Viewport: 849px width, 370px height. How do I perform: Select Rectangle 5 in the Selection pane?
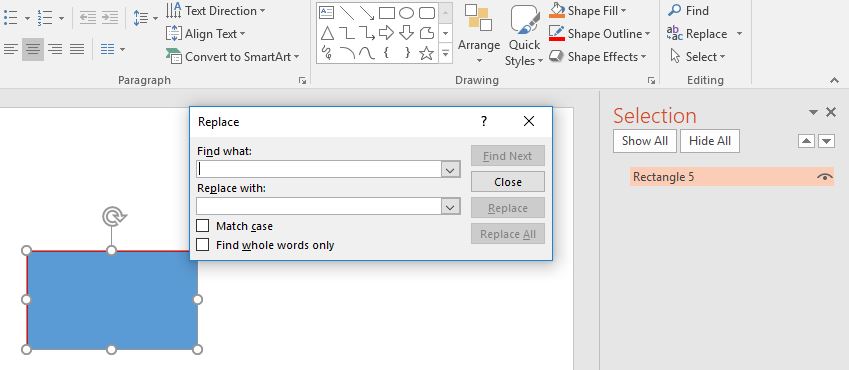732,177
